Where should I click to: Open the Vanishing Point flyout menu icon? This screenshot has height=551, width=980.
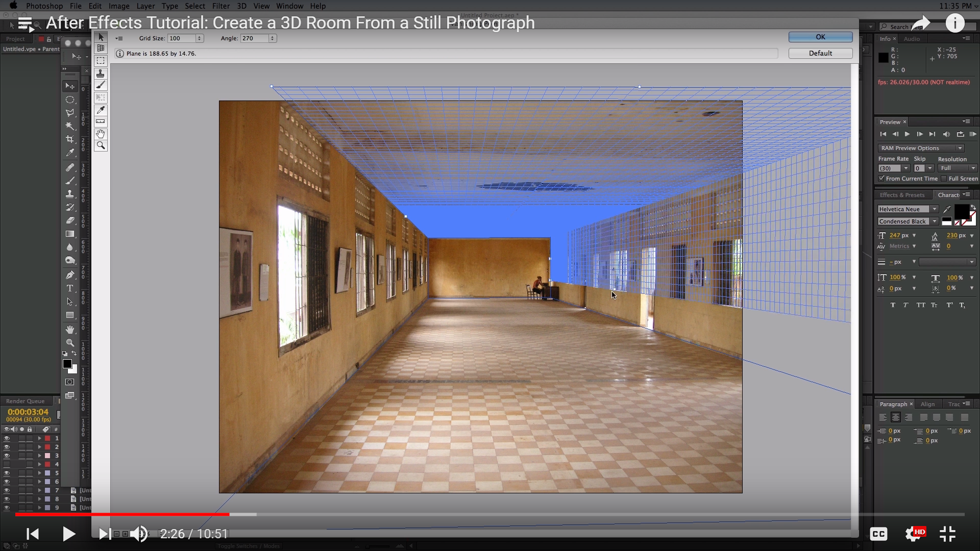pyautogui.click(x=119, y=38)
